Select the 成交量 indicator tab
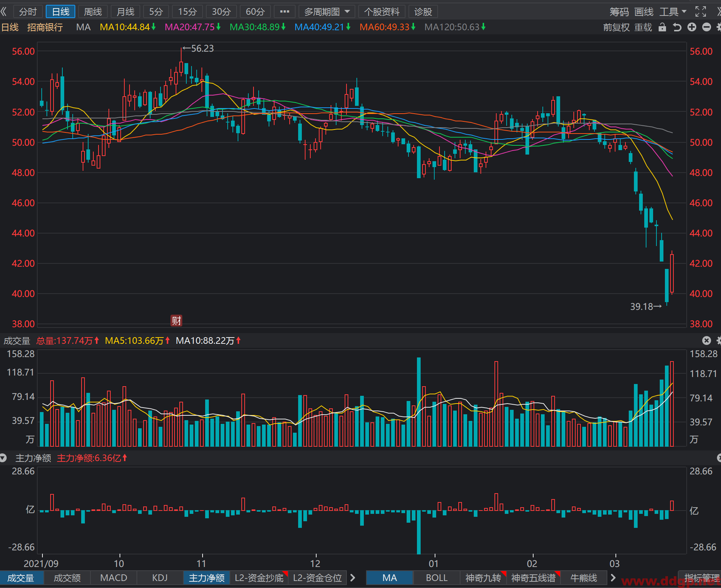Viewport: 721px width, 588px height. tap(21, 578)
